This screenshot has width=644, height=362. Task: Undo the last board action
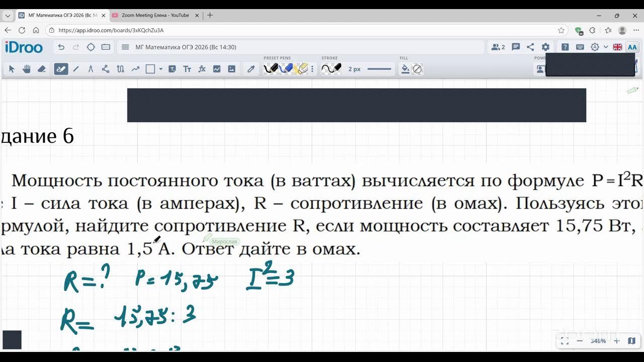[x=61, y=47]
